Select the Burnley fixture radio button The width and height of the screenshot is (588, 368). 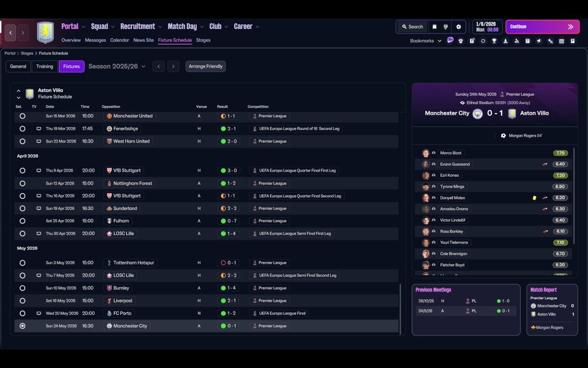coord(23,288)
